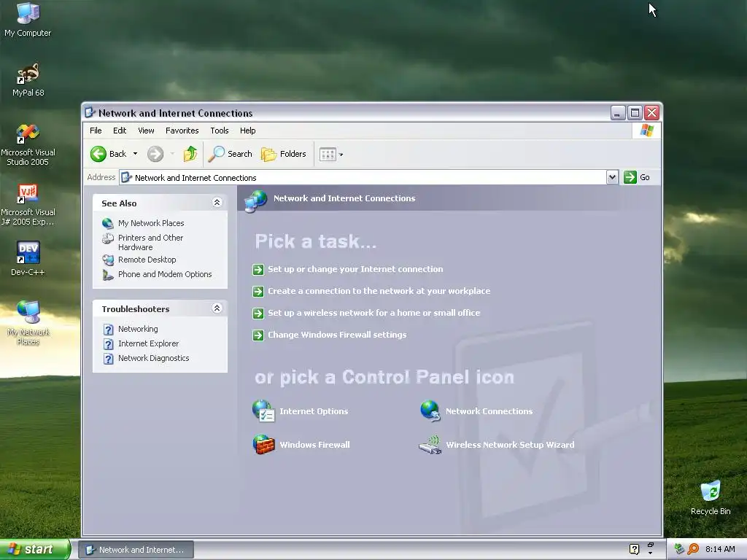Click the network status tray icon
The width and height of the screenshot is (747, 560).
(x=679, y=549)
